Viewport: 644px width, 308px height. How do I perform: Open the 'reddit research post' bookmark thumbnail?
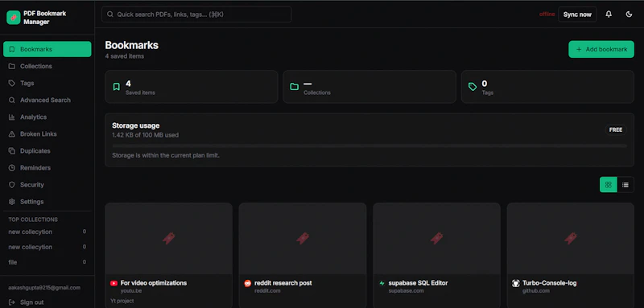coord(303,238)
